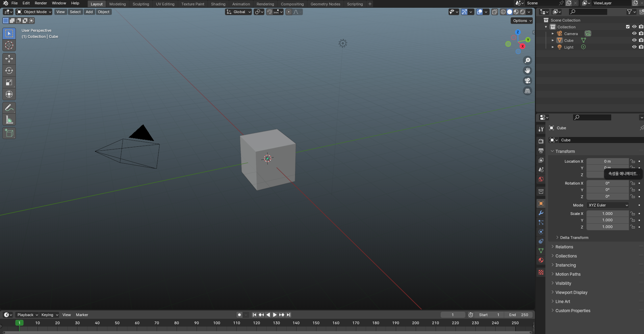
Task: Activate the Scale tool
Action: (x=9, y=82)
